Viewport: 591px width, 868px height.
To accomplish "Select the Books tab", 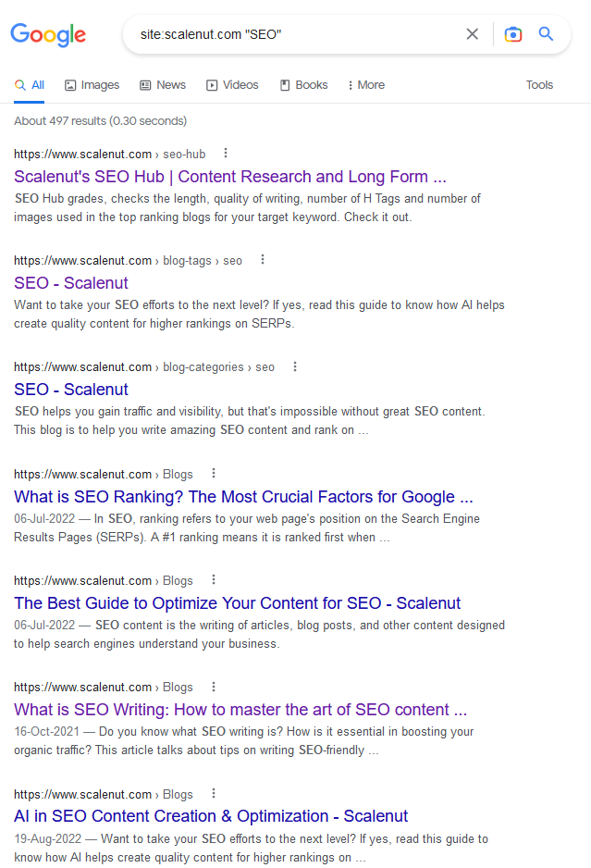I will point(303,85).
